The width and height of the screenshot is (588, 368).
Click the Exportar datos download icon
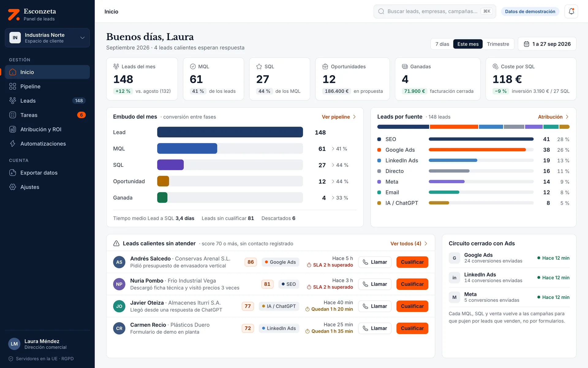(13, 173)
